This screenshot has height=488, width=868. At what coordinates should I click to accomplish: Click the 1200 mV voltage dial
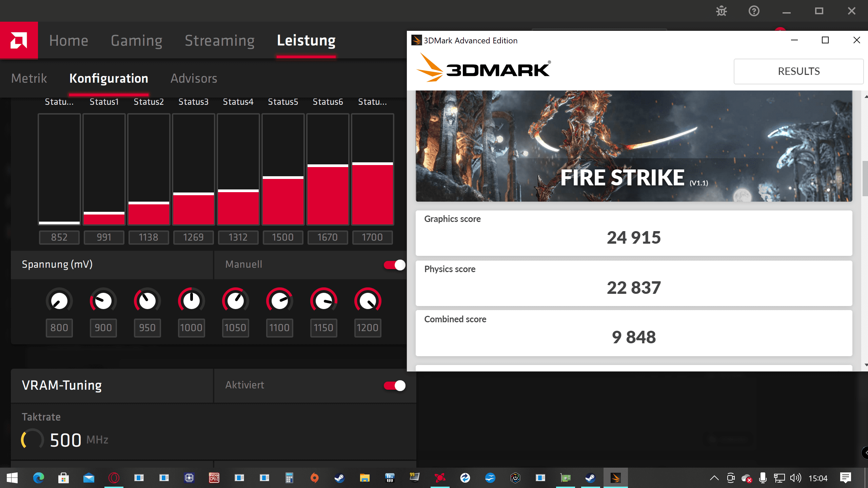click(368, 301)
